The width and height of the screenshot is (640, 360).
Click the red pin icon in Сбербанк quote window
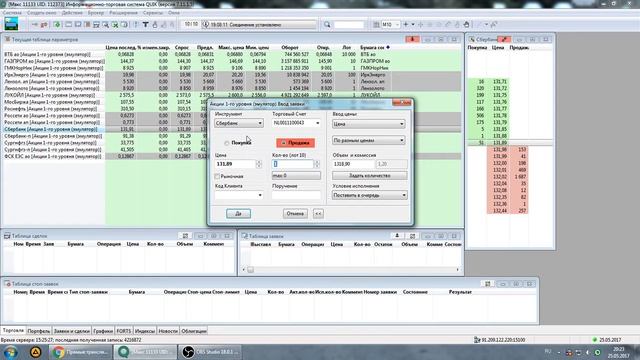504,40
